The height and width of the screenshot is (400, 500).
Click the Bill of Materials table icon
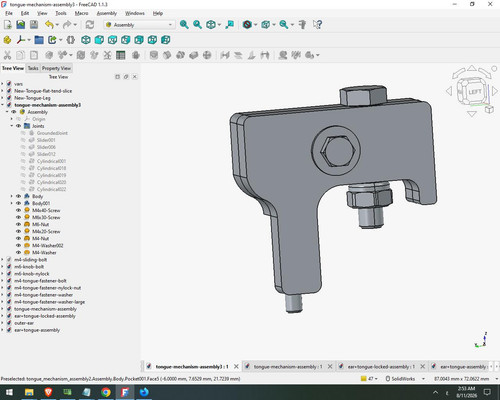tap(121, 55)
